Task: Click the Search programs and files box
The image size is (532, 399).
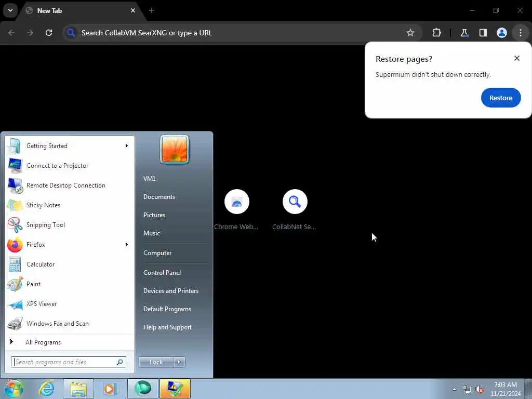Action: point(68,362)
